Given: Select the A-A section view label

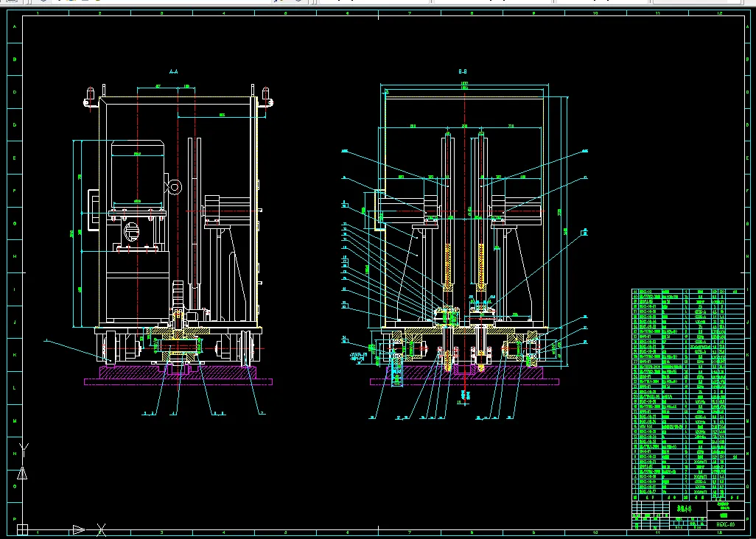Looking at the screenshot, I should pyautogui.click(x=174, y=71).
